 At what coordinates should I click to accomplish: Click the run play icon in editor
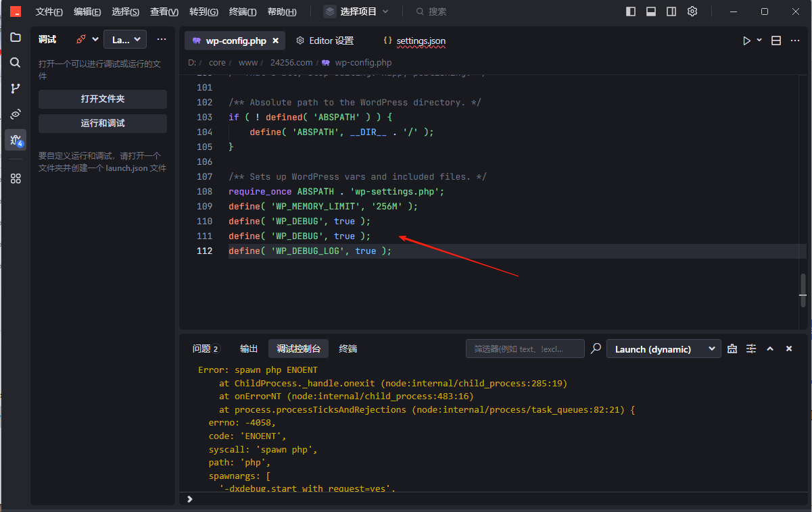(x=746, y=41)
